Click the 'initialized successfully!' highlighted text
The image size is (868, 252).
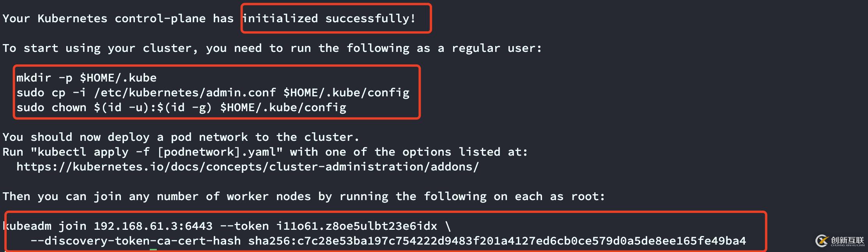[329, 18]
